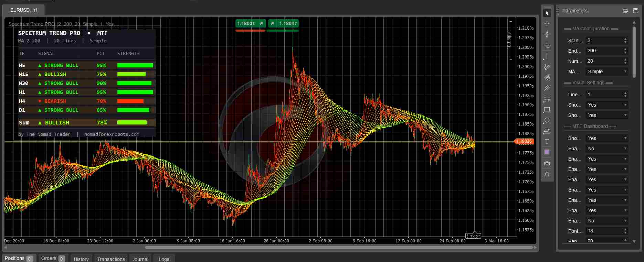Click the 26 Jan 00:00 time axis label
The width and height of the screenshot is (644, 262).
coord(276,241)
